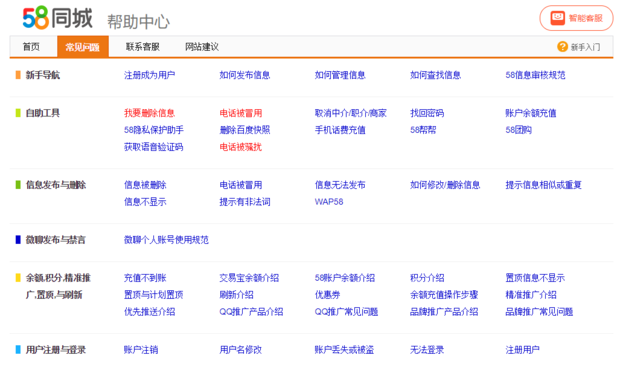The height and width of the screenshot is (367, 620).
Task: Open 刷新介绍 link
Action: coord(236,295)
